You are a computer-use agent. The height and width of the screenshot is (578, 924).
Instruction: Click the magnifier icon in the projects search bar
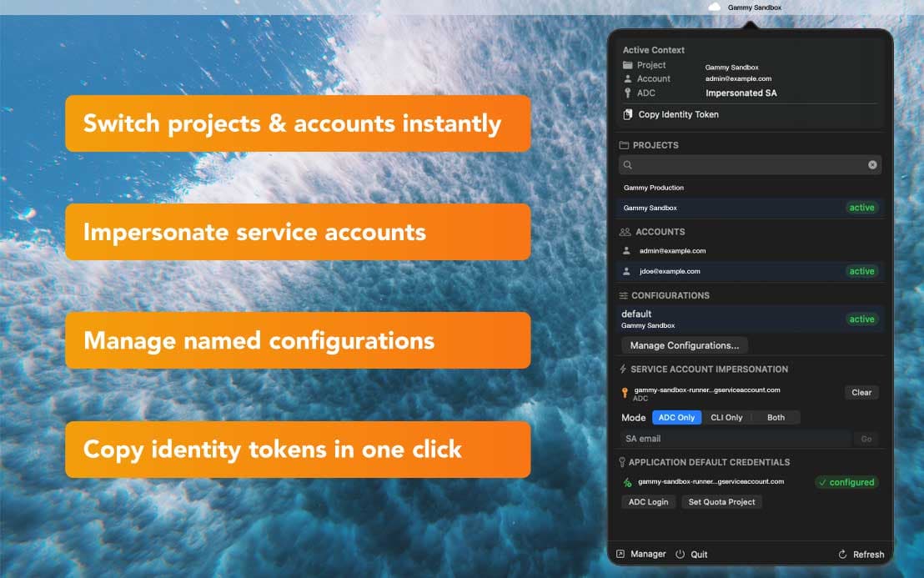627,164
